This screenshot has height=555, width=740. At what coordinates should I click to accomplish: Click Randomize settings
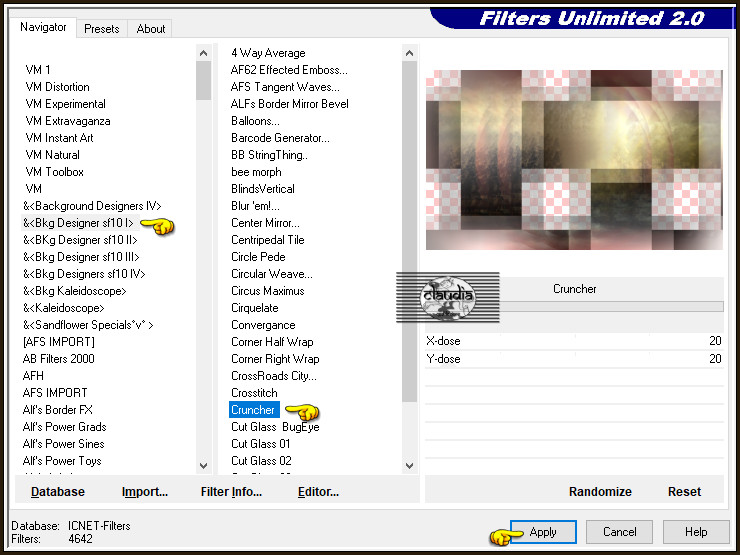pos(600,492)
